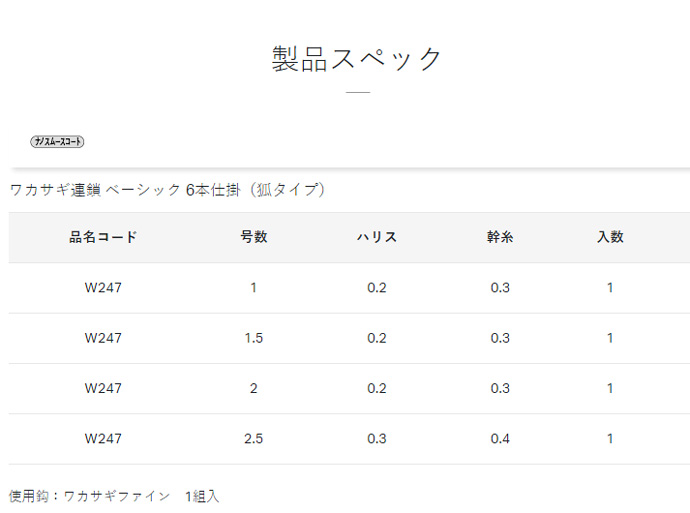Click the ハリス column header
This screenshot has height=513, width=690.
[377, 237]
